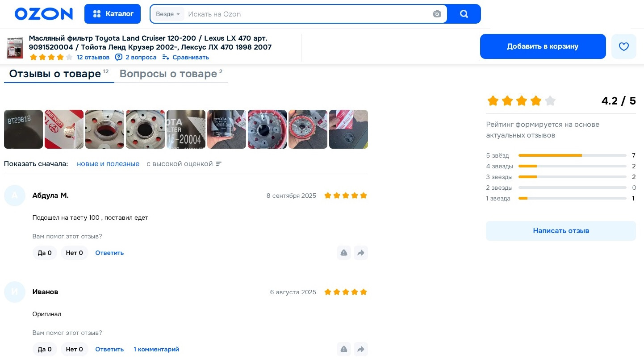Vote "Нет 0" on Абдула М.'s review
The image size is (644, 363).
[75, 253]
